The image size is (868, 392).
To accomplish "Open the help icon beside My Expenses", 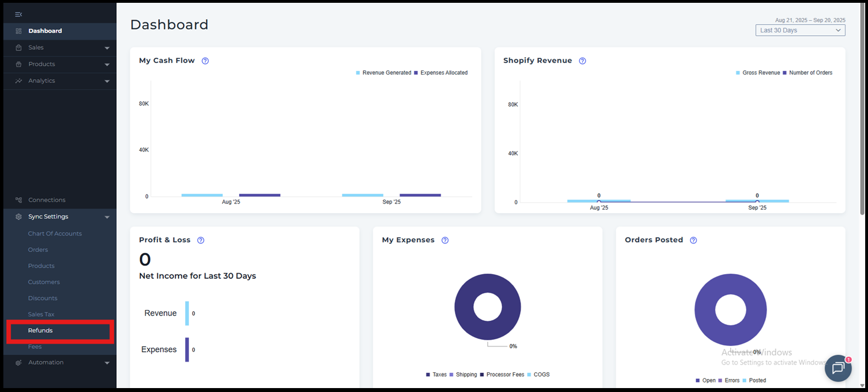I will point(445,240).
